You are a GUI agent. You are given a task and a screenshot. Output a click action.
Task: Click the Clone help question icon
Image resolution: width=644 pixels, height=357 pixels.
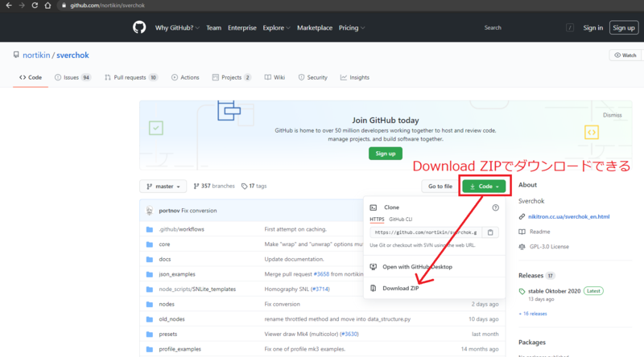click(x=495, y=207)
